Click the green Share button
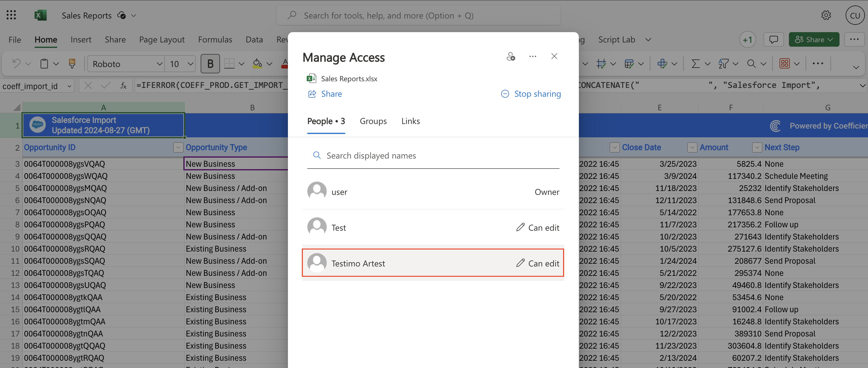 click(814, 40)
